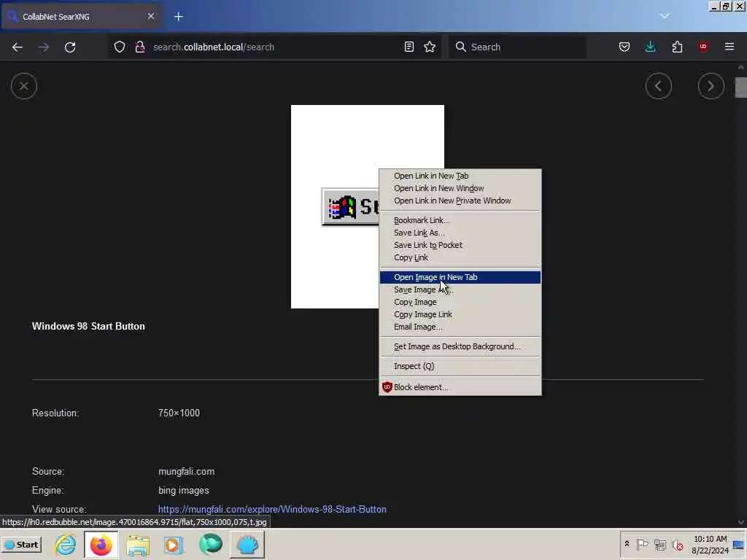Screen dimensions: 747x560
Task: Click the network tray icon
Action: pyautogui.click(x=659, y=544)
